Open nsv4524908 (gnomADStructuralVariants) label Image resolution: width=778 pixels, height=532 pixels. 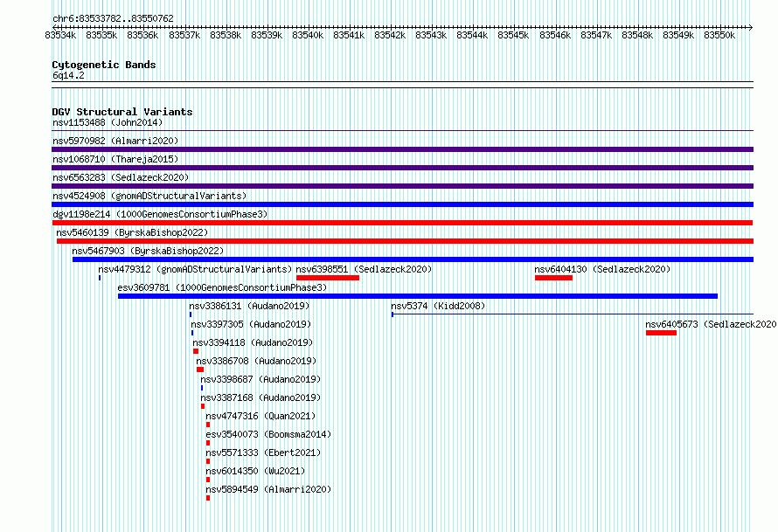(149, 196)
